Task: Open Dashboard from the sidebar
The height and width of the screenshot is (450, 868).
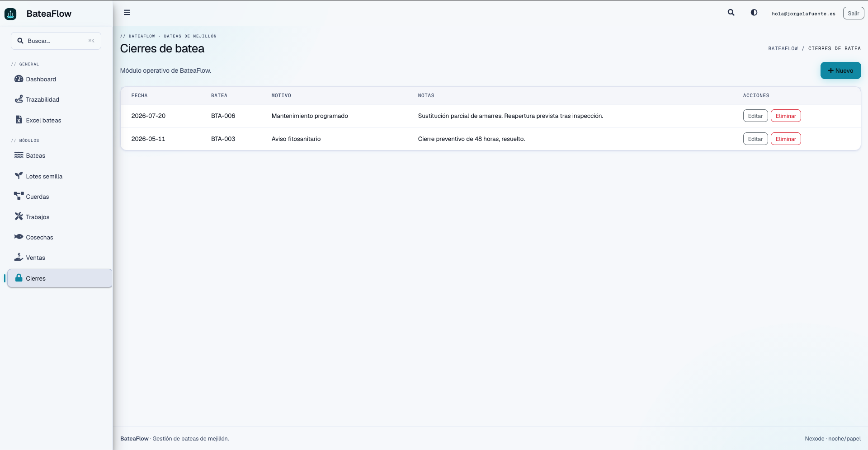Action: (x=60, y=79)
